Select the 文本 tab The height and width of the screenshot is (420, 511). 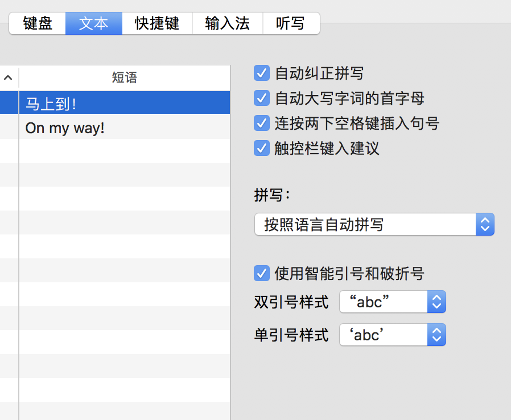coord(94,23)
